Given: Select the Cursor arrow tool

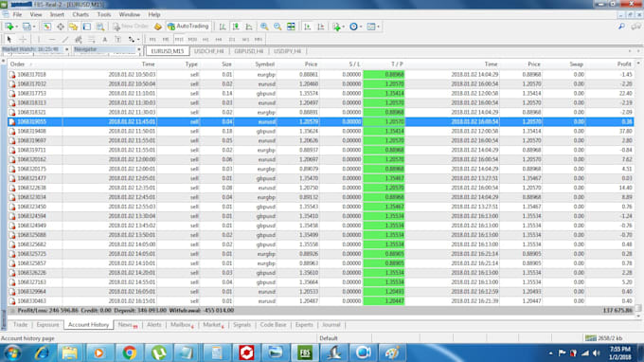Looking at the screenshot, I should [x=9, y=40].
